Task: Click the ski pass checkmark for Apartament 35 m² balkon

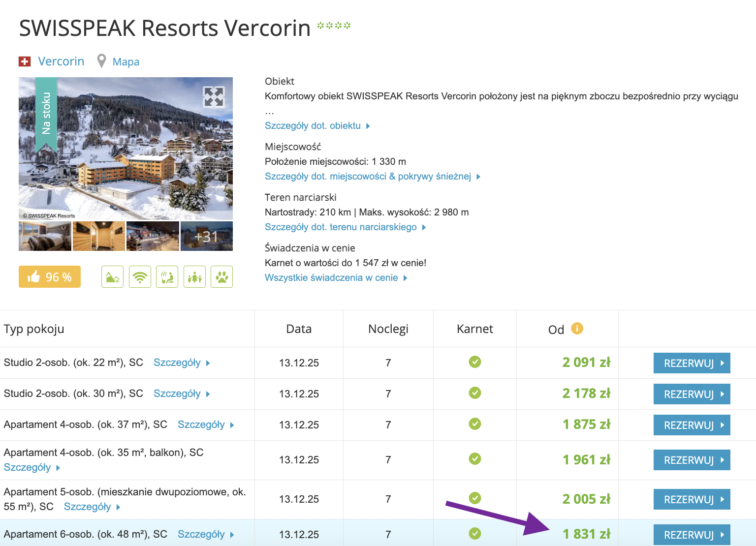Action: pos(475,459)
